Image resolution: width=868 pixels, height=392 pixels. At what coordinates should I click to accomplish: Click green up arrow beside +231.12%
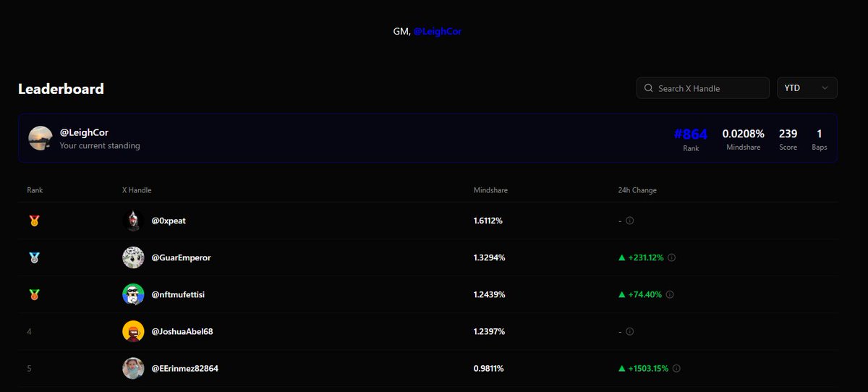tap(621, 257)
